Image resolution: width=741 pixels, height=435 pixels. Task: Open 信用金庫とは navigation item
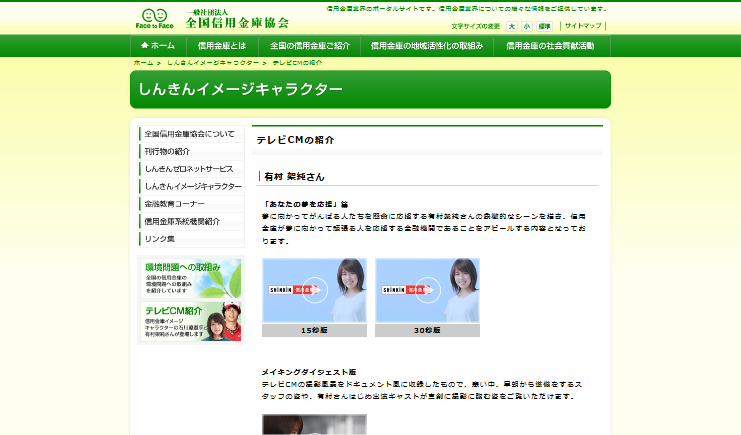[x=222, y=46]
